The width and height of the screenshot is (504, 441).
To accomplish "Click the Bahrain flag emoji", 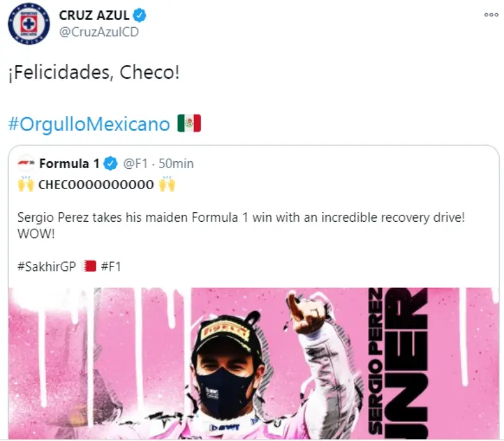I will (89, 266).
